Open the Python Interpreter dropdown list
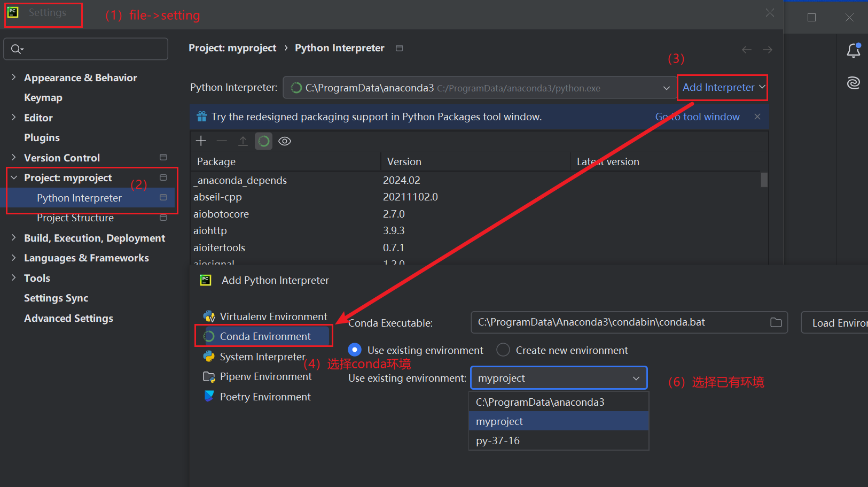The image size is (868, 487). [x=666, y=88]
